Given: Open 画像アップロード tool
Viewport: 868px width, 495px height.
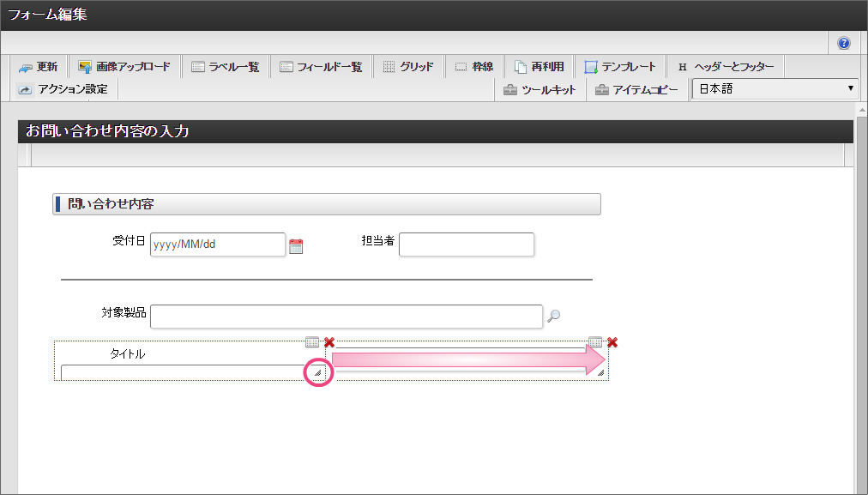Looking at the screenshot, I should pyautogui.click(x=124, y=67).
